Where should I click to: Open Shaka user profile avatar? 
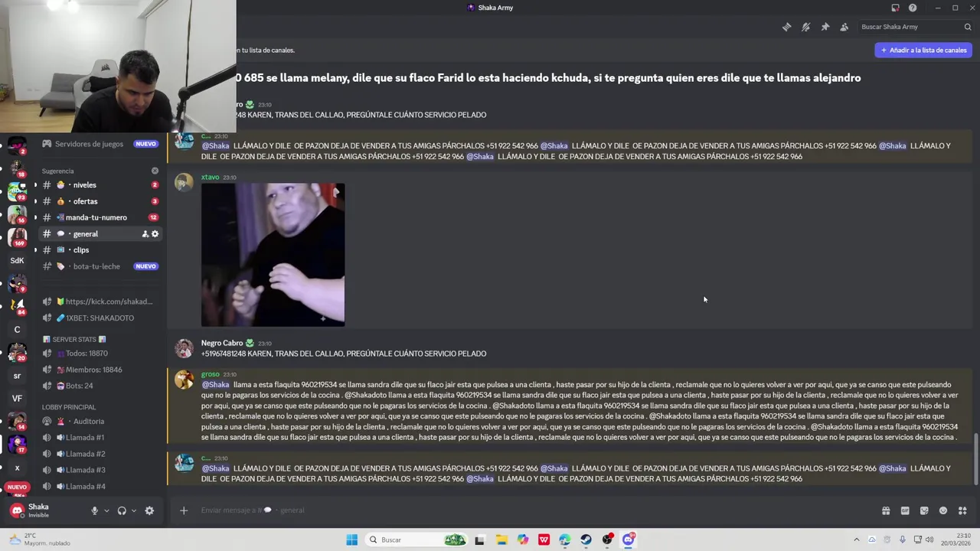(17, 510)
